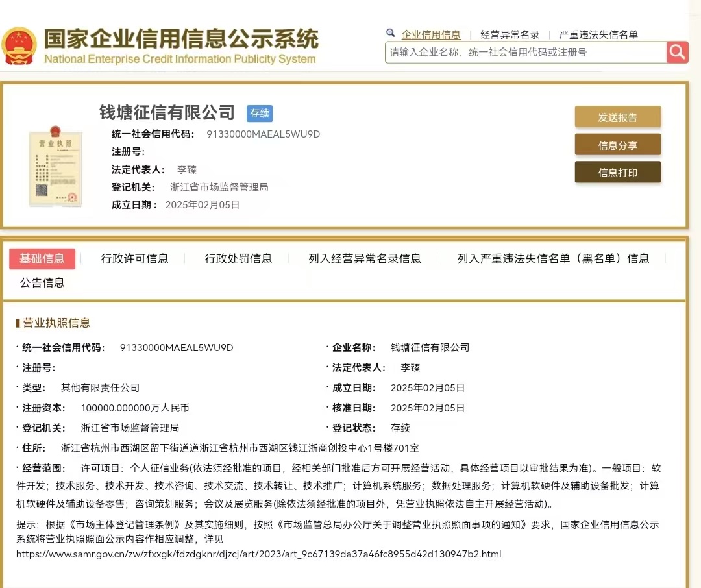Switch to the 行政处罚信息 tab
Image resolution: width=701 pixels, height=588 pixels.
238,259
